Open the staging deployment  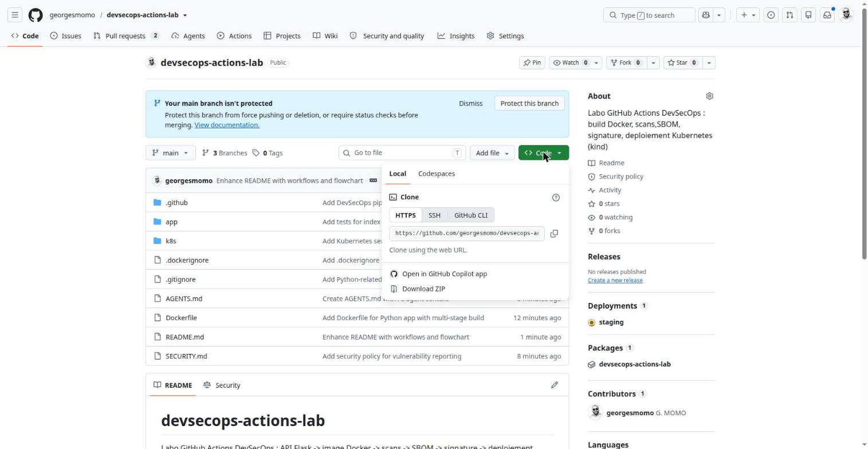(611, 322)
